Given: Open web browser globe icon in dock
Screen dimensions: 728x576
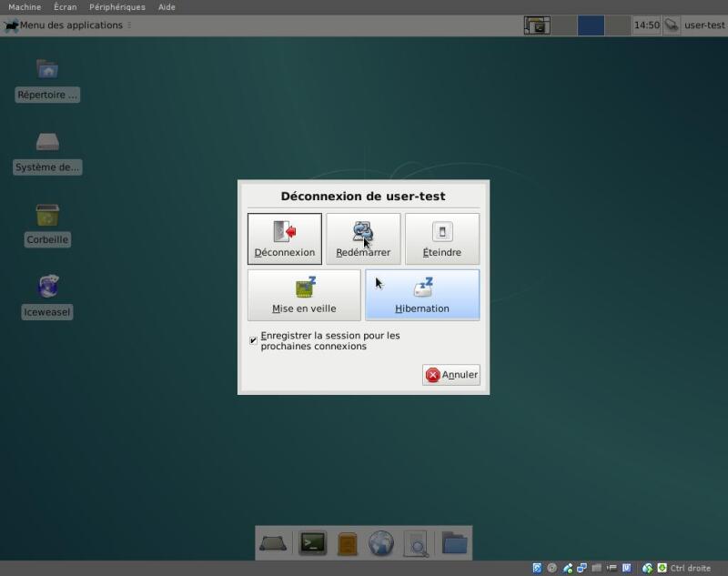Looking at the screenshot, I should click(x=380, y=543).
